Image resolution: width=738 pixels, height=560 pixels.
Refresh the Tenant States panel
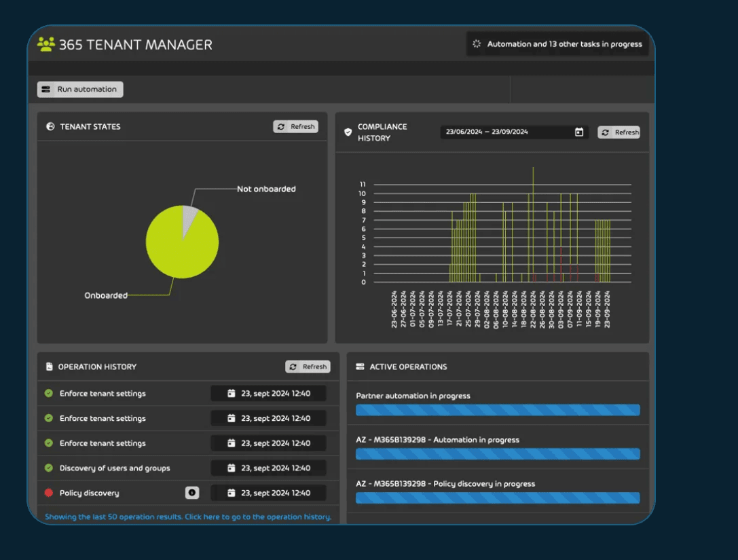coord(295,126)
